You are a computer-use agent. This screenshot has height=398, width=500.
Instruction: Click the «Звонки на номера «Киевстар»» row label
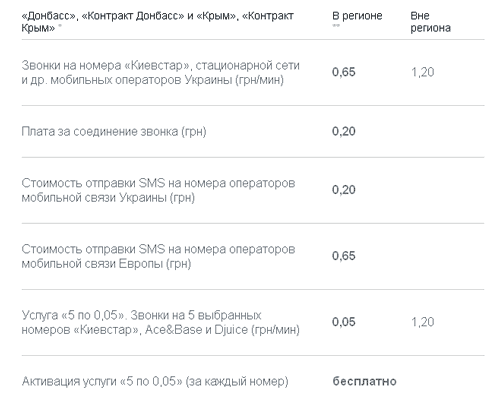pyautogui.click(x=160, y=72)
